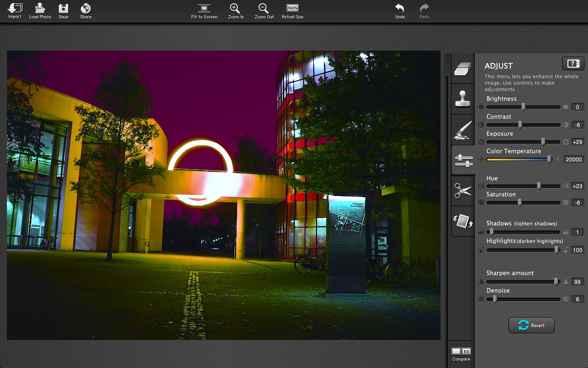View photo at Actual Size
This screenshot has height=368, width=588.
tap(292, 9)
